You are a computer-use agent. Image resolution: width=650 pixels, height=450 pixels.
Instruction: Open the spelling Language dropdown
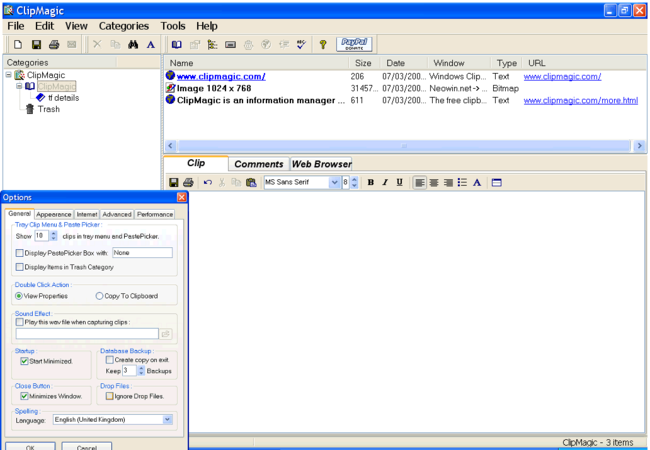(x=167, y=420)
